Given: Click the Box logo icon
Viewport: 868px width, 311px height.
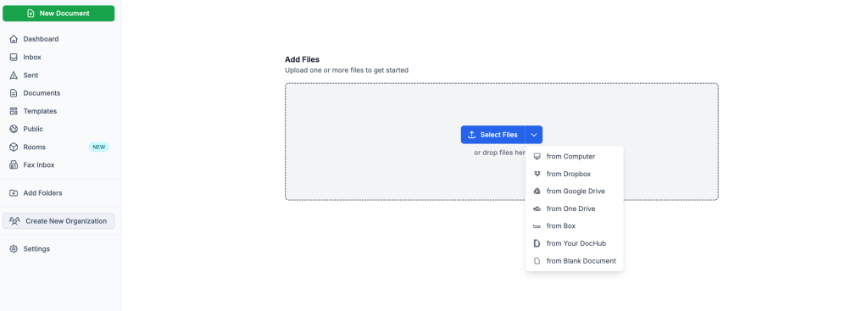Looking at the screenshot, I should (537, 225).
